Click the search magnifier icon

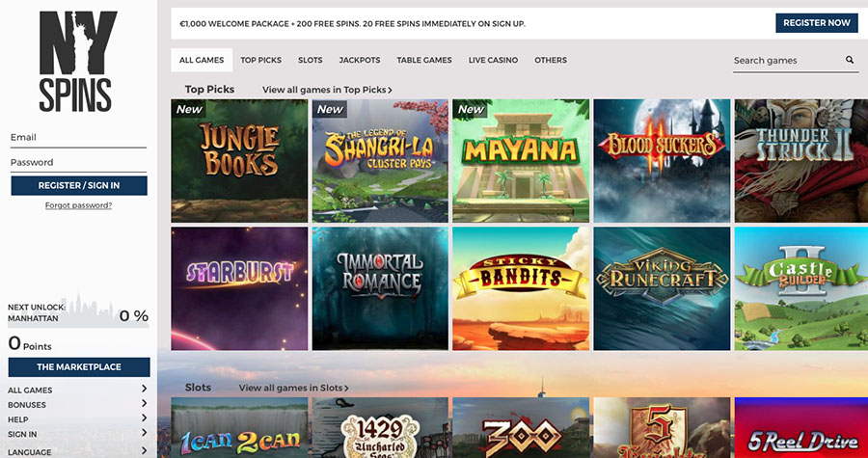pyautogui.click(x=849, y=60)
